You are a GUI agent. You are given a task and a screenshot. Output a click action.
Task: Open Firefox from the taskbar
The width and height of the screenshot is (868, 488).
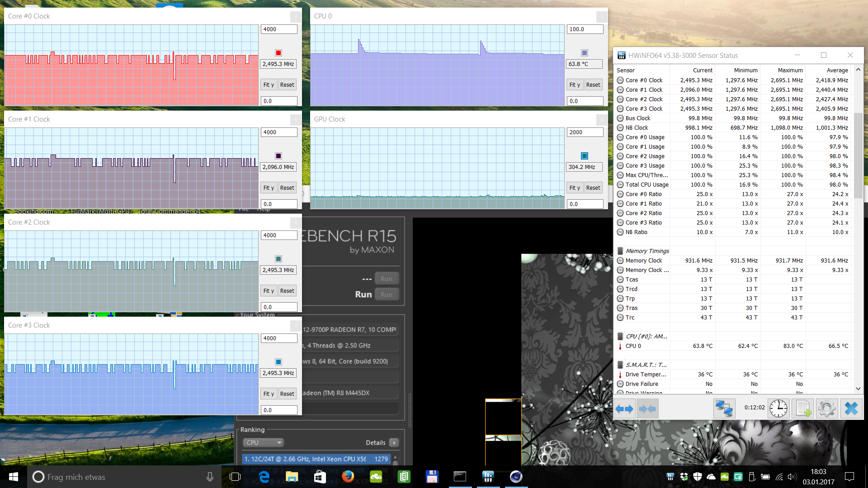[348, 477]
